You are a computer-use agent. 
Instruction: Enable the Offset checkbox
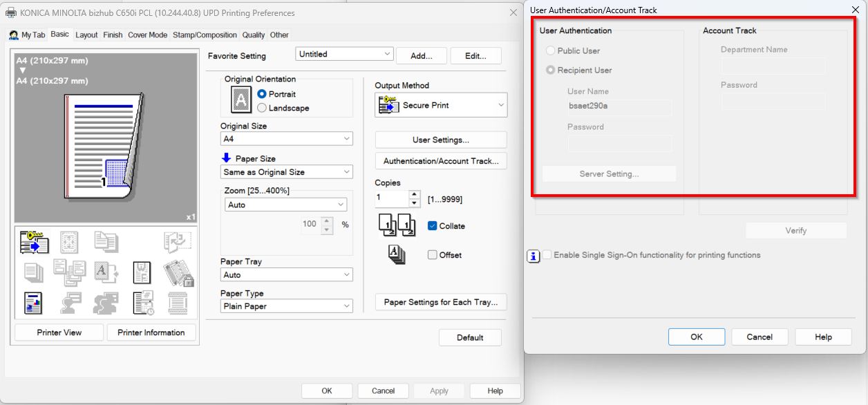[x=433, y=255]
